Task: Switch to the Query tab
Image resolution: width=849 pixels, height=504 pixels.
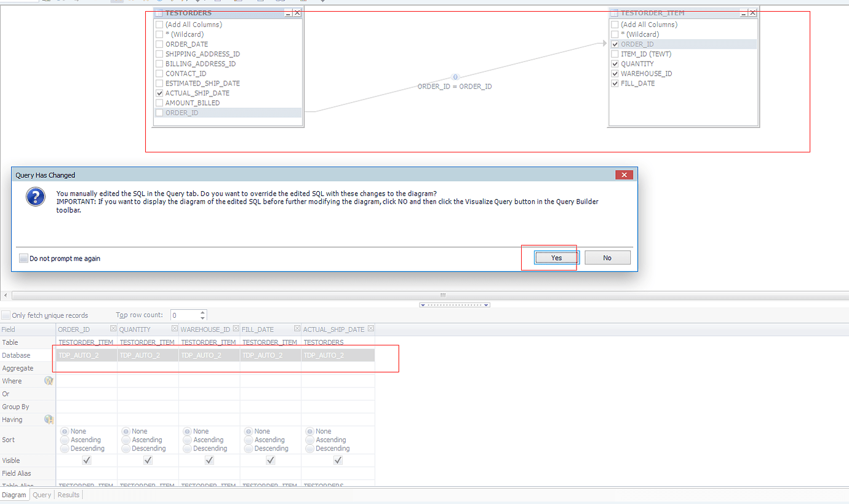Action: [x=41, y=494]
